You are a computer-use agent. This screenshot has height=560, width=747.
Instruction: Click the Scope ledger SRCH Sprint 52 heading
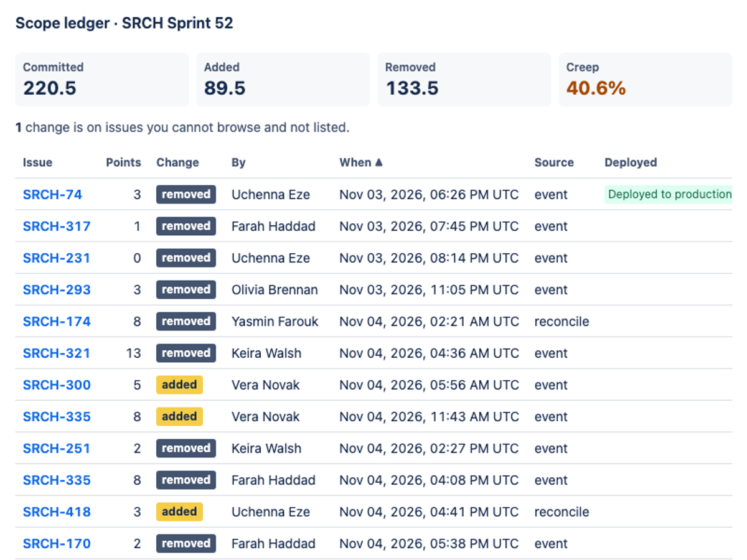tap(125, 24)
